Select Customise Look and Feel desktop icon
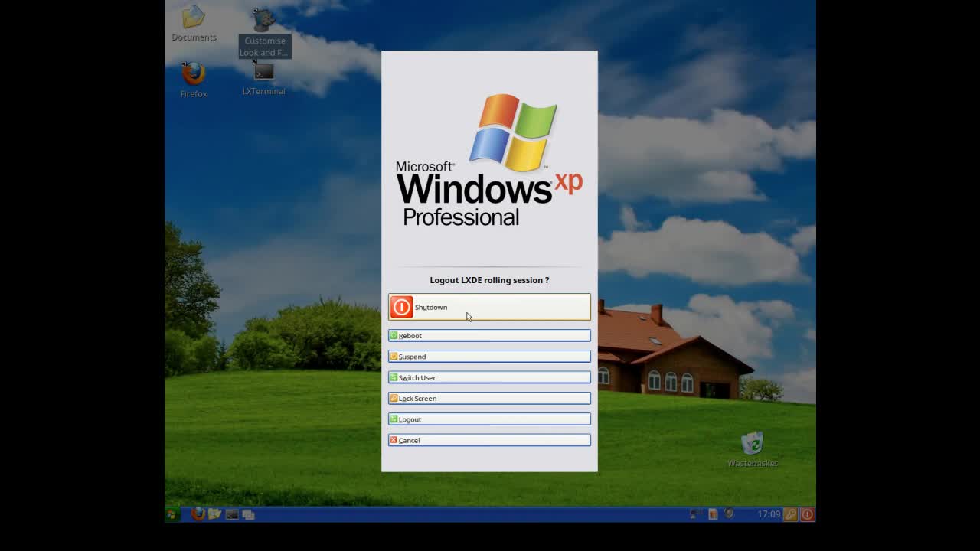980x551 pixels. click(x=264, y=34)
